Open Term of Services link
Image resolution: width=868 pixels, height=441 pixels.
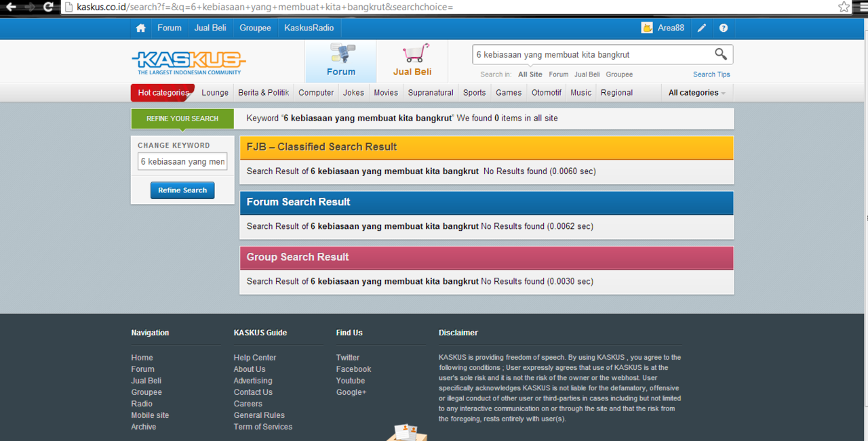(x=263, y=427)
